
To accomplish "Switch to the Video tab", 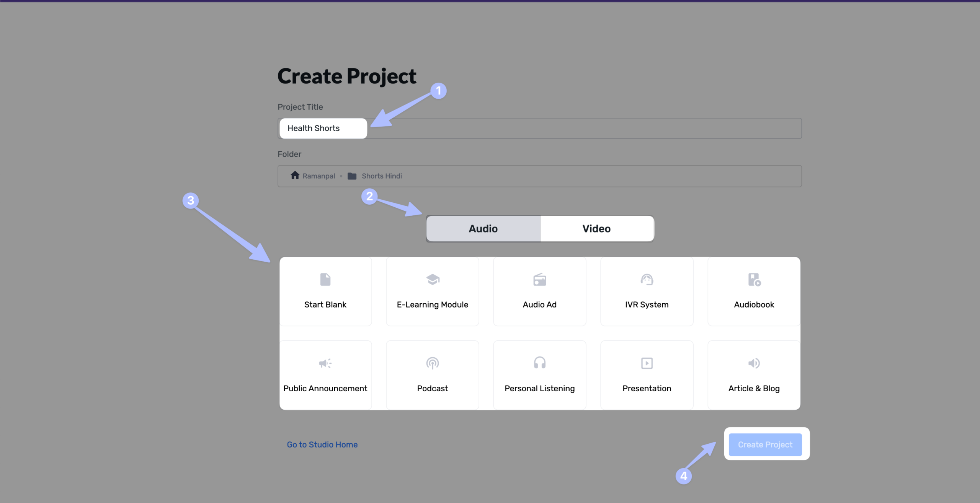I will pos(596,229).
